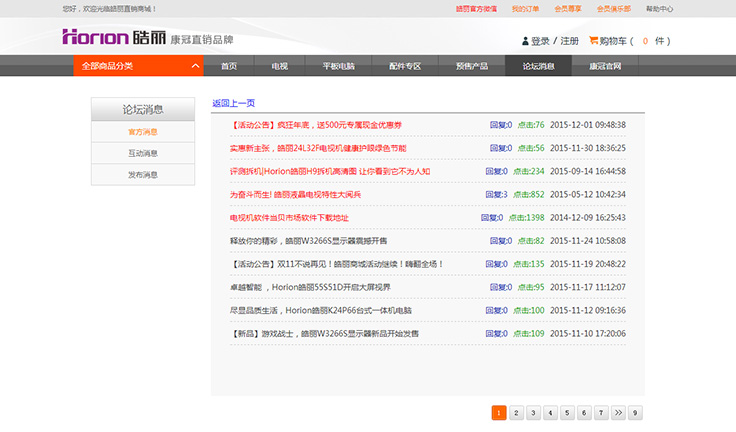This screenshot has width=736, height=432.
Task: Select 互动消息 in the sidebar
Action: click(x=143, y=154)
